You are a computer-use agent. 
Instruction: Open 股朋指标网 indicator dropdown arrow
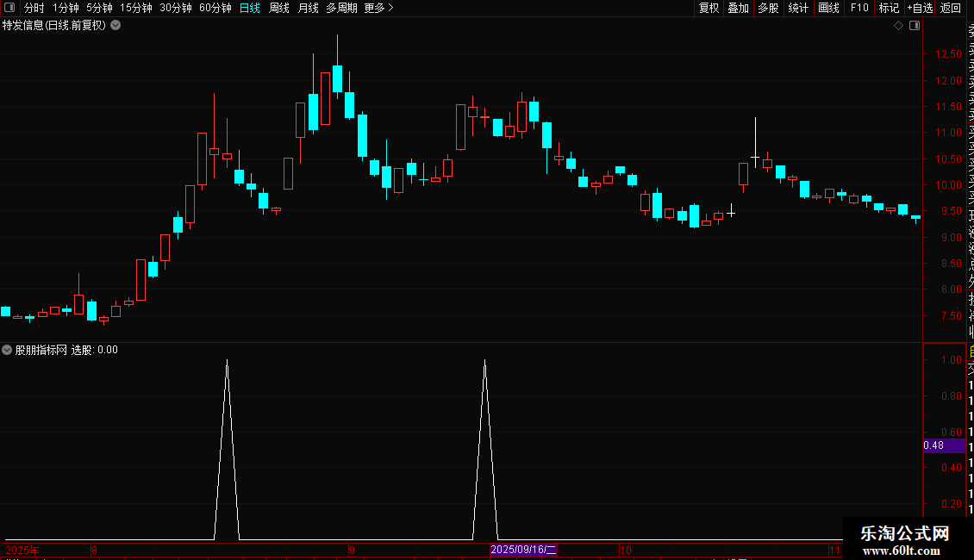(x=7, y=350)
